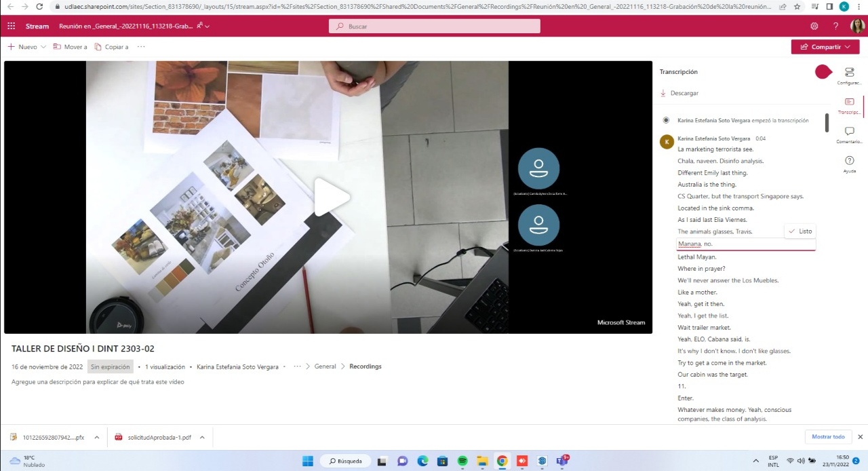Click the question mark help icon in header
The width and height of the screenshot is (868, 471).
835,26
